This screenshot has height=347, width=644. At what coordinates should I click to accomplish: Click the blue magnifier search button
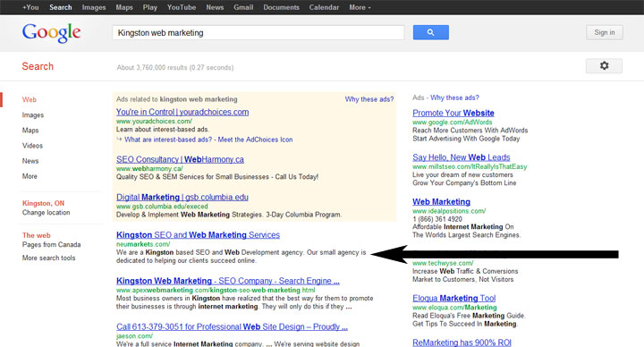pyautogui.click(x=431, y=32)
